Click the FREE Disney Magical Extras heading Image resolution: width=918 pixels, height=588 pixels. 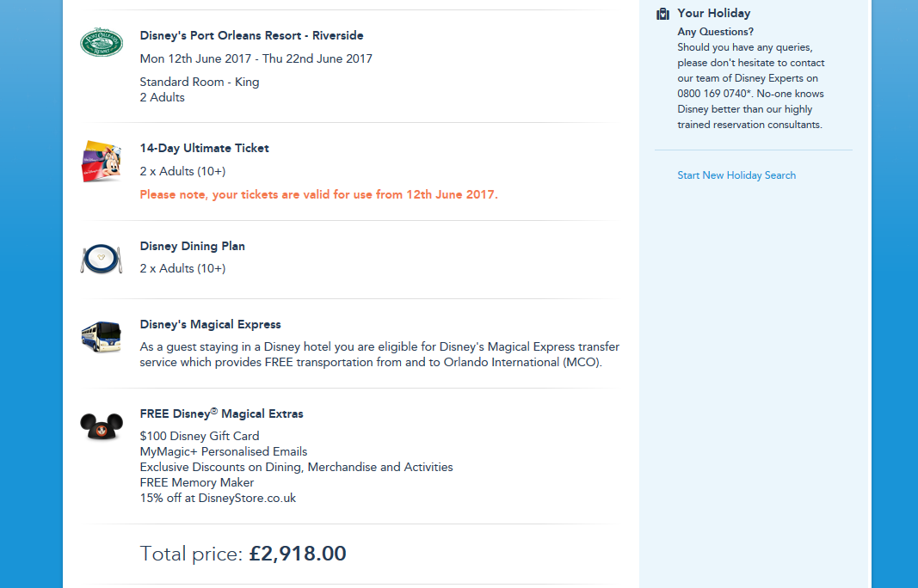tap(221, 413)
